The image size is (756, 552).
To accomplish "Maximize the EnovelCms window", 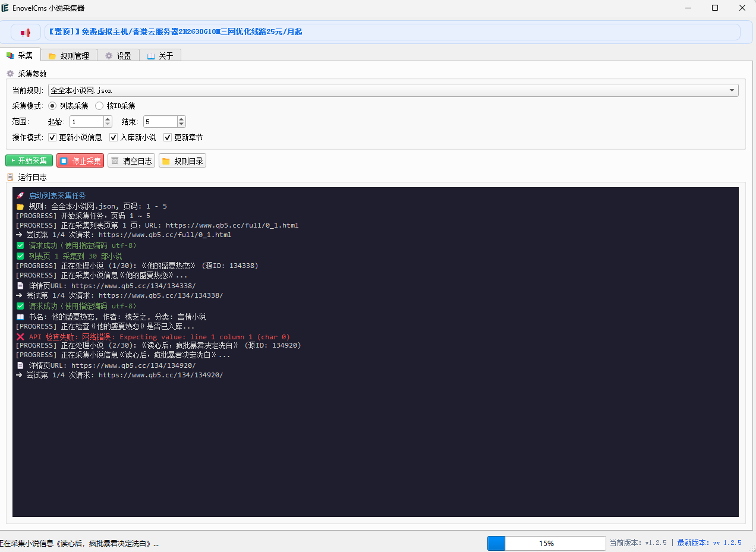I will click(x=715, y=8).
